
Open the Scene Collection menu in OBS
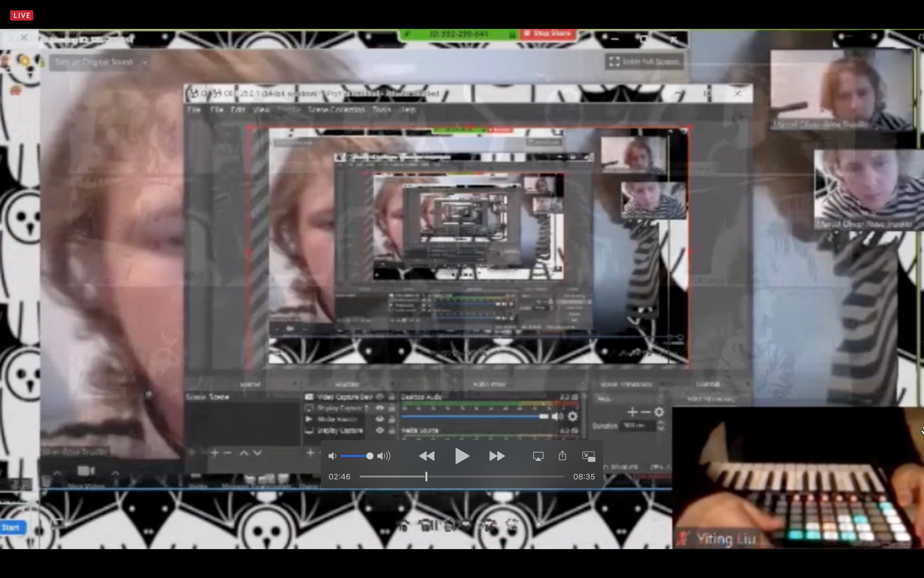point(336,110)
